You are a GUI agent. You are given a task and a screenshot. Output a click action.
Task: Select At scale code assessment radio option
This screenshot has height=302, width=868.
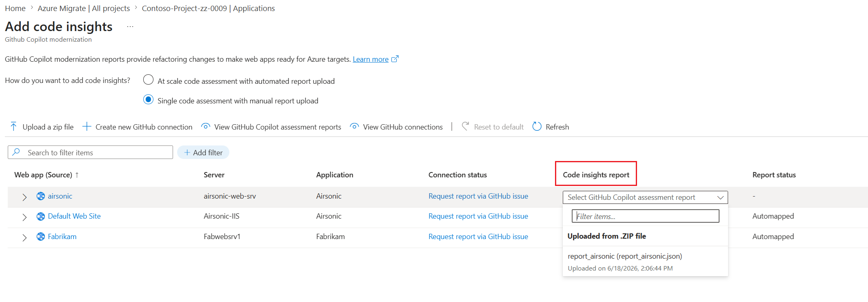149,79
